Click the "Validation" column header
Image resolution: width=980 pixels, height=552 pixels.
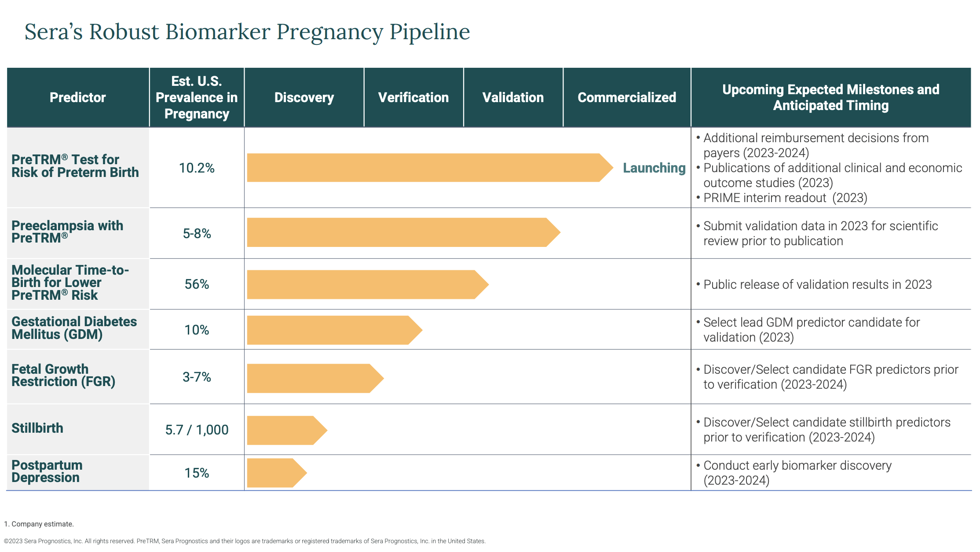(x=513, y=97)
